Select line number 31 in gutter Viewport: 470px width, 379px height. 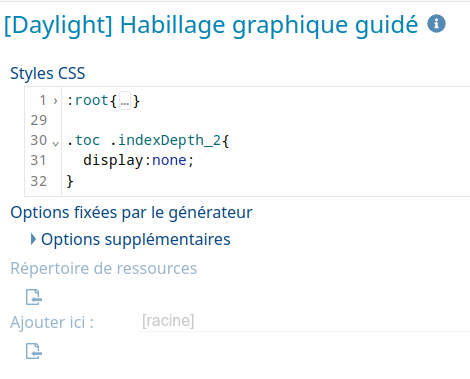point(38,160)
